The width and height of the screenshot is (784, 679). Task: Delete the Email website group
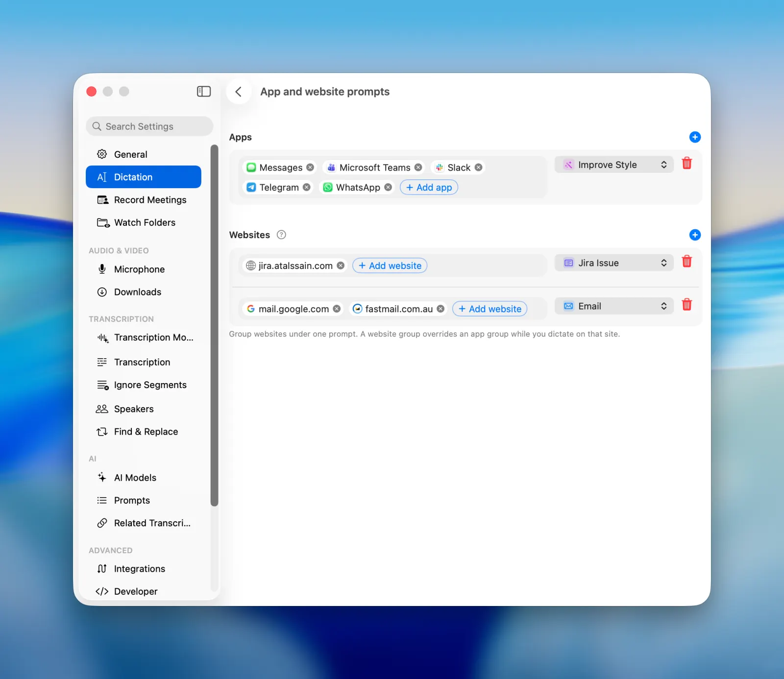point(687,305)
